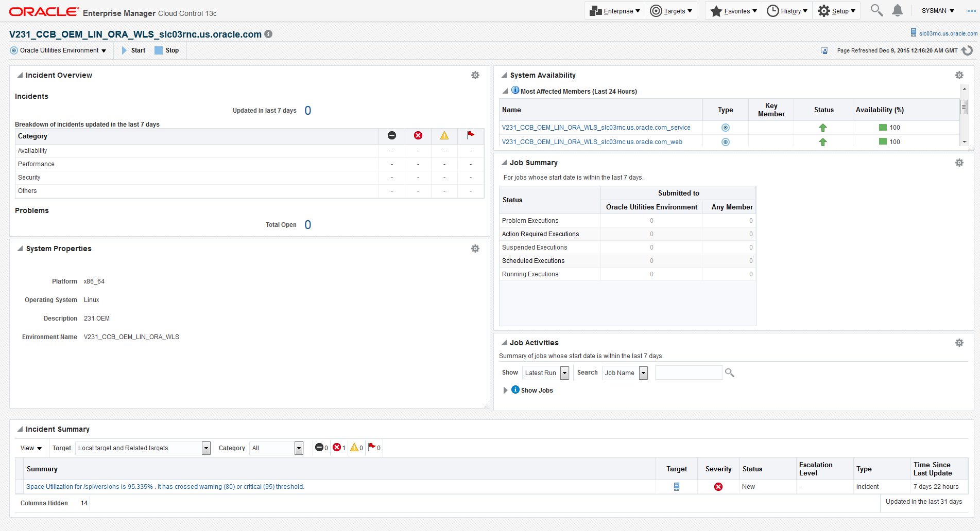Collapse the System Availability panel
The image size is (980, 531).
coord(505,75)
